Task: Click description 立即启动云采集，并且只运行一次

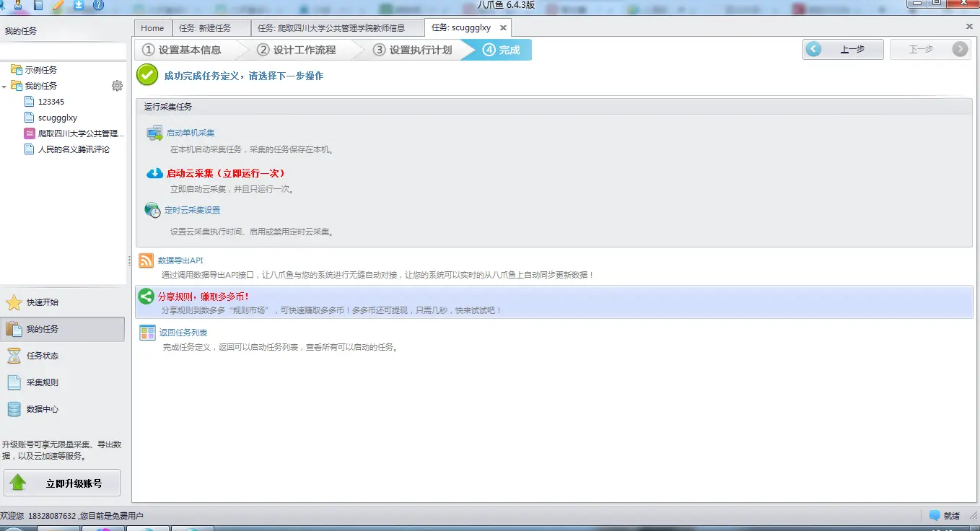Action: (x=232, y=189)
